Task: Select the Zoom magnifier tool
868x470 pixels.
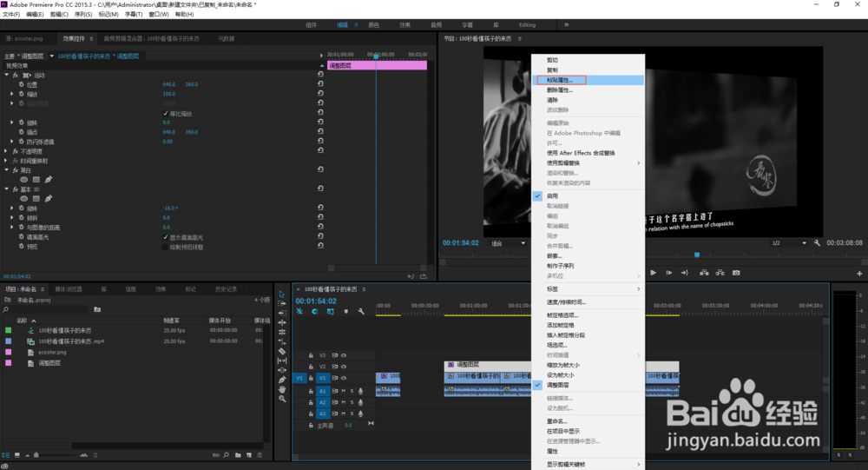Action: [x=282, y=399]
